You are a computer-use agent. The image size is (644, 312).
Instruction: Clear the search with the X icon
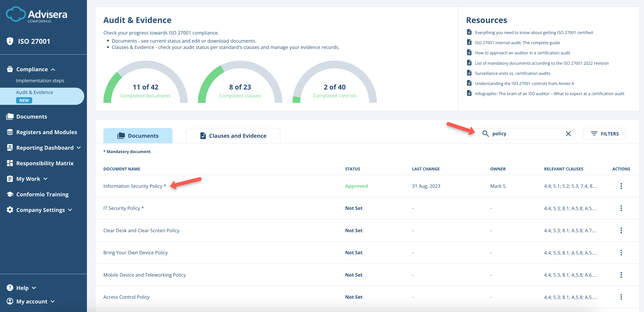[569, 134]
